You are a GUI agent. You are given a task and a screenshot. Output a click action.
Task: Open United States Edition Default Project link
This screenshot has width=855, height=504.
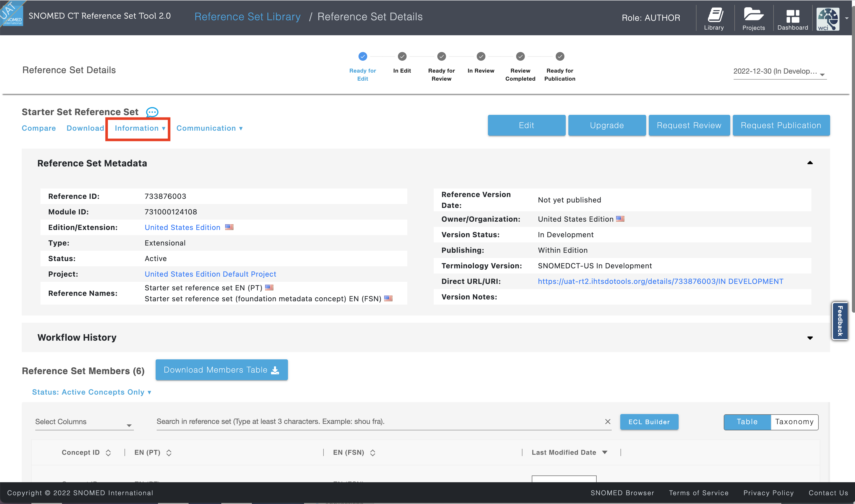tap(210, 274)
